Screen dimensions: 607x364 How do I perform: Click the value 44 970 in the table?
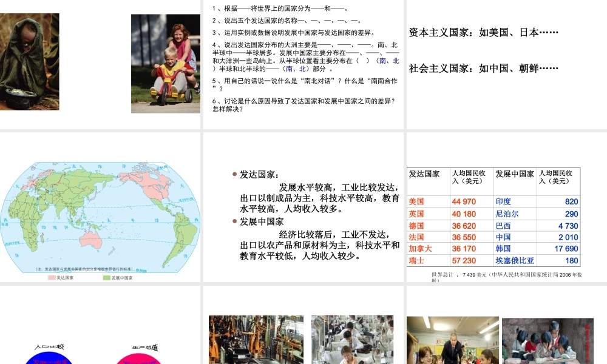point(464,201)
